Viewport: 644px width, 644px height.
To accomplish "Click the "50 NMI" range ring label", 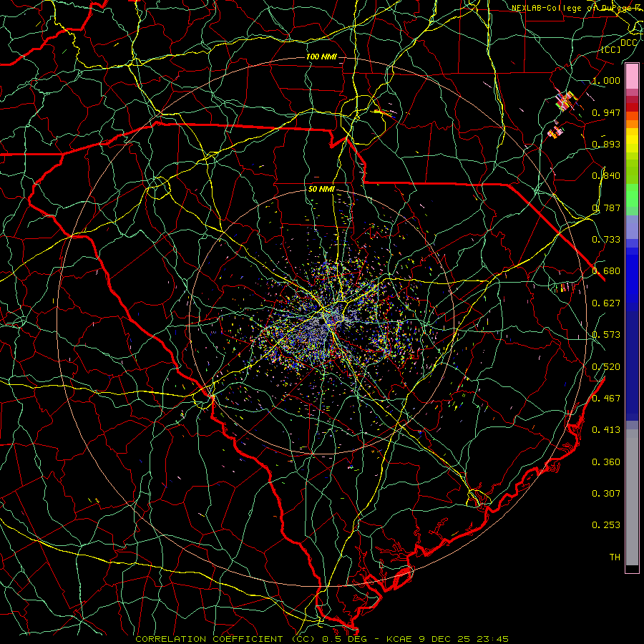I will click(x=321, y=190).
